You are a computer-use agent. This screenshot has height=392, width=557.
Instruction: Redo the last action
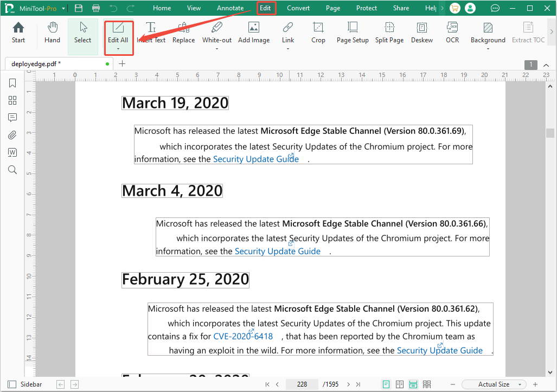click(x=131, y=8)
